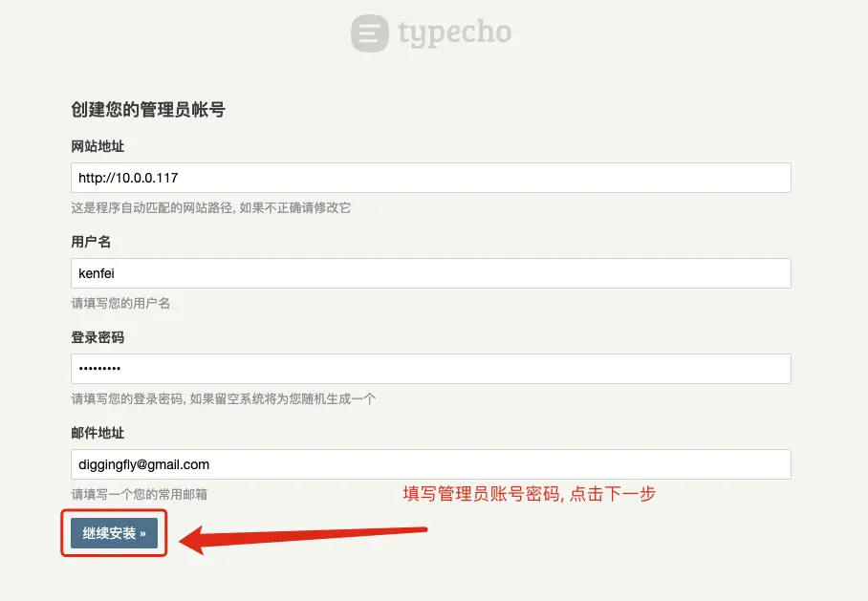Focus the 邮件地址 field with diggingfly@gmail.com
The height and width of the screenshot is (601, 868).
[431, 464]
